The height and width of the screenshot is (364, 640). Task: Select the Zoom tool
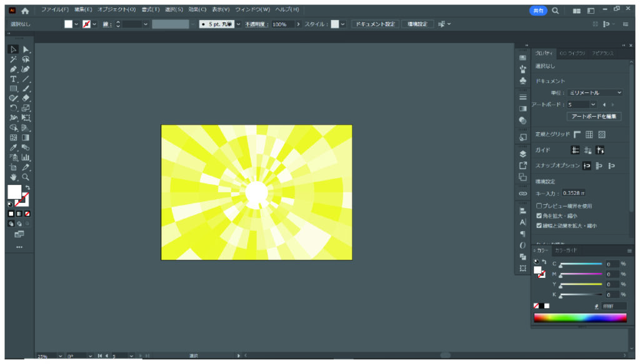(x=26, y=177)
